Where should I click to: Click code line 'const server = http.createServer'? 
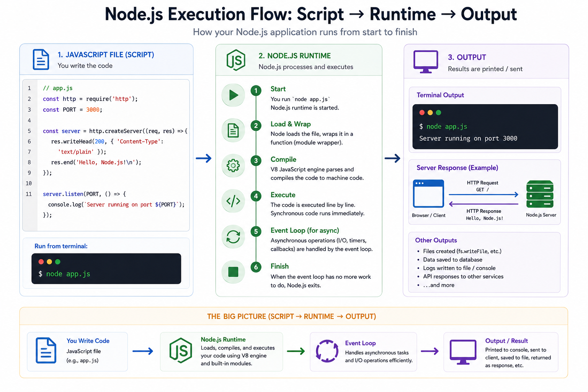[115, 131]
